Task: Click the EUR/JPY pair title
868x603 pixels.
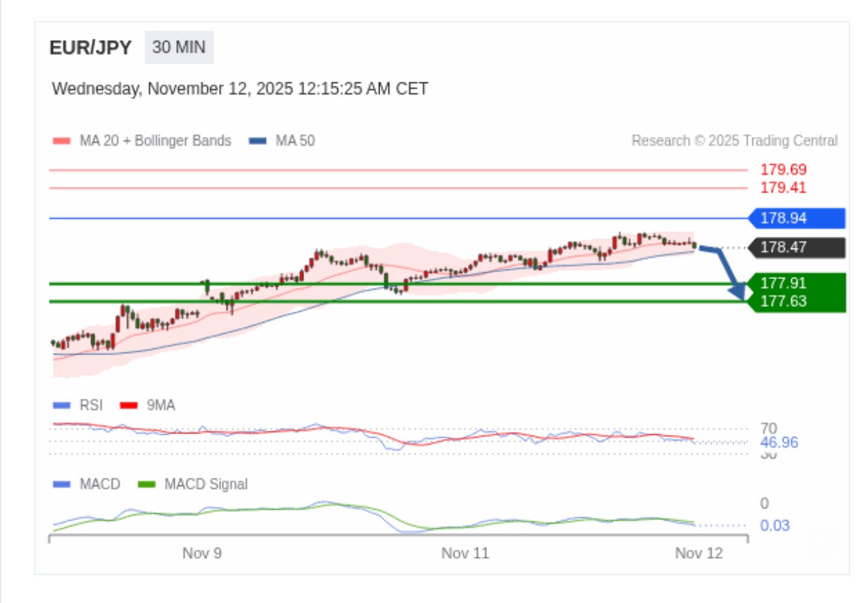Action: 90,48
